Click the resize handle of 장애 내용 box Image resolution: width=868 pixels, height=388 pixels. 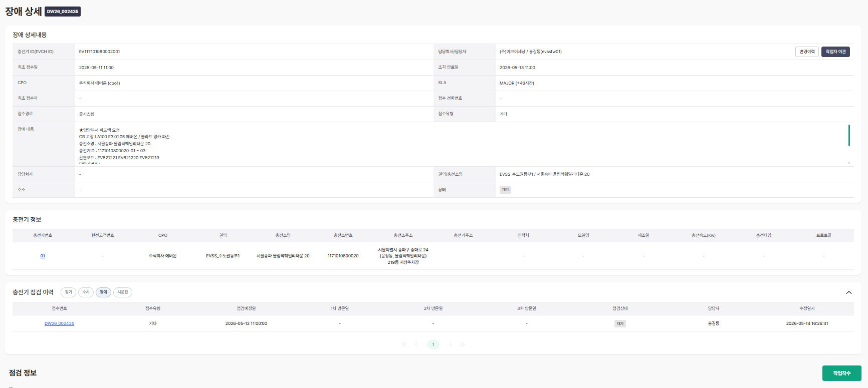[849, 162]
